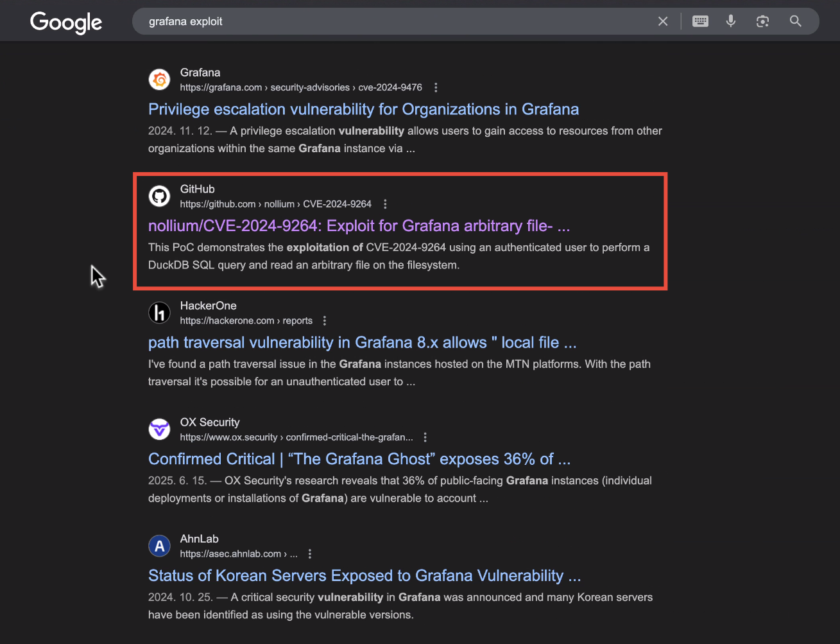Clear the search query with the X icon
This screenshot has width=840, height=644.
pos(663,21)
